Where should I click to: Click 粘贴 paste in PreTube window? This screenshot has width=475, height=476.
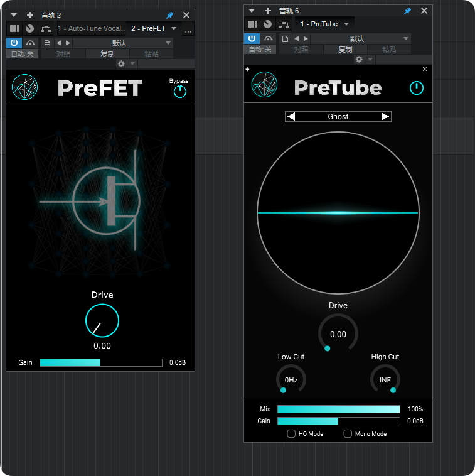point(389,50)
